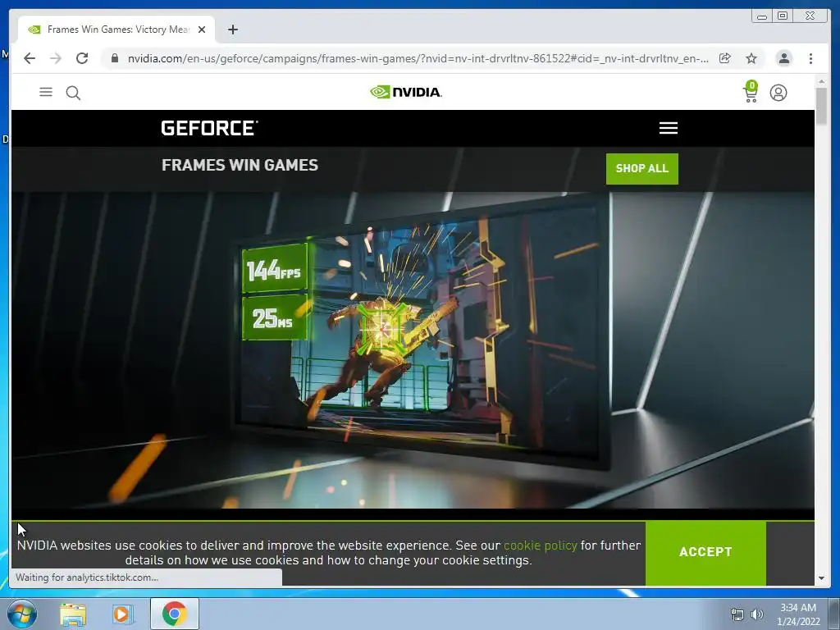Open the taskbar clock showing 3:34 AM

coord(798,614)
